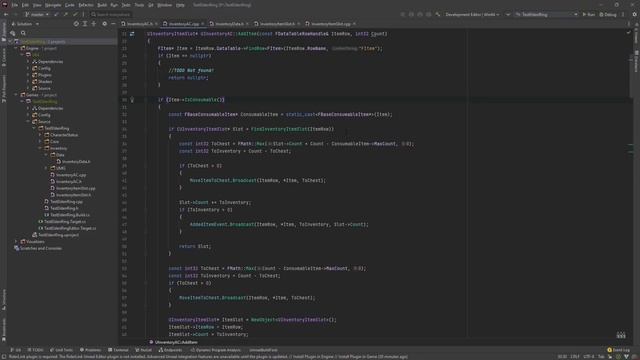Open the Navigate menu
Image resolution: width=640 pixels, height=360 pixels.
point(53,5)
